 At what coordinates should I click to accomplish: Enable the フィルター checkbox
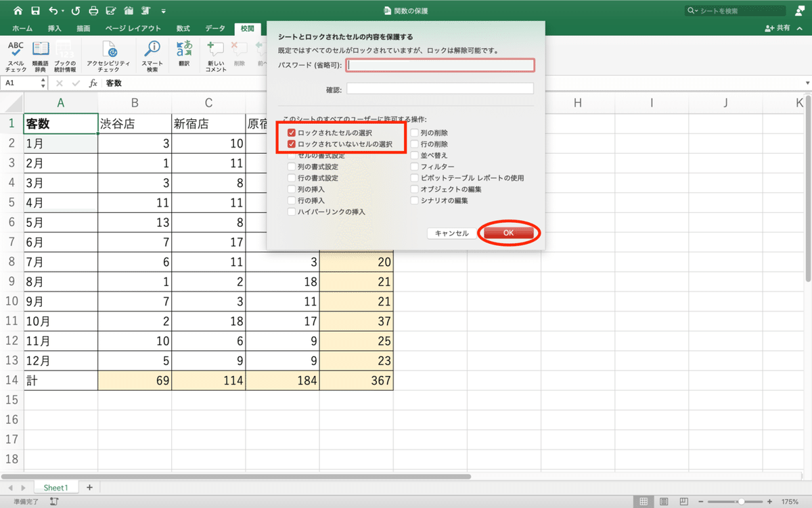pyautogui.click(x=414, y=167)
